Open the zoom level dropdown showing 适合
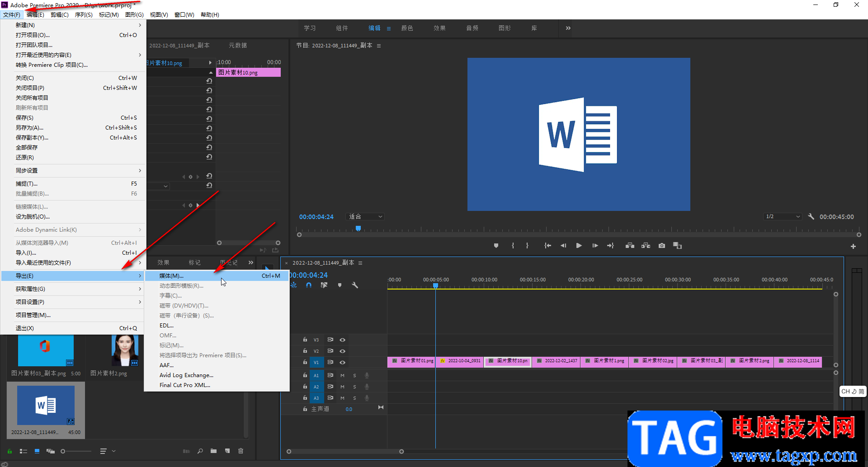 (x=365, y=217)
